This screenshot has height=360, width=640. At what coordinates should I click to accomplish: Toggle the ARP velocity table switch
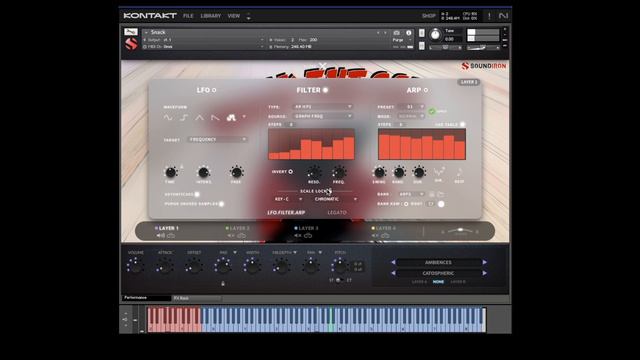tap(462, 124)
